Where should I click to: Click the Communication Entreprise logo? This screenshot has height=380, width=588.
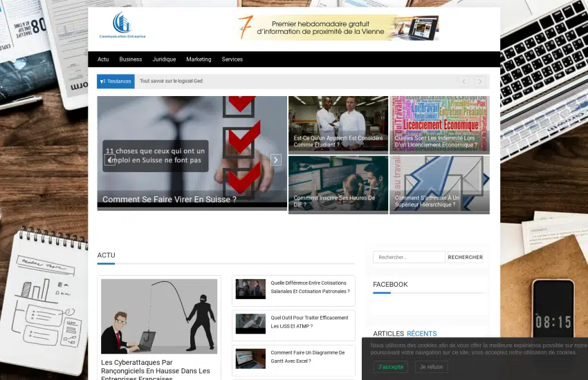point(122,25)
